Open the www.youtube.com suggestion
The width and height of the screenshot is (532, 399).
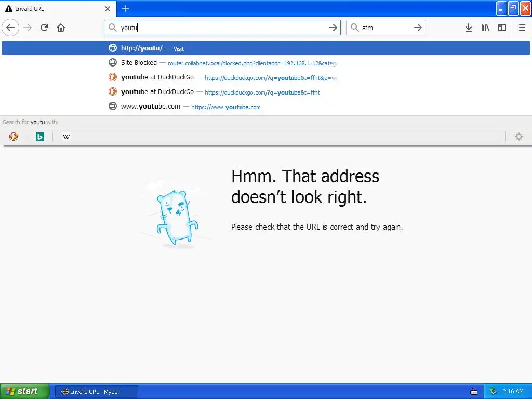tap(266, 107)
